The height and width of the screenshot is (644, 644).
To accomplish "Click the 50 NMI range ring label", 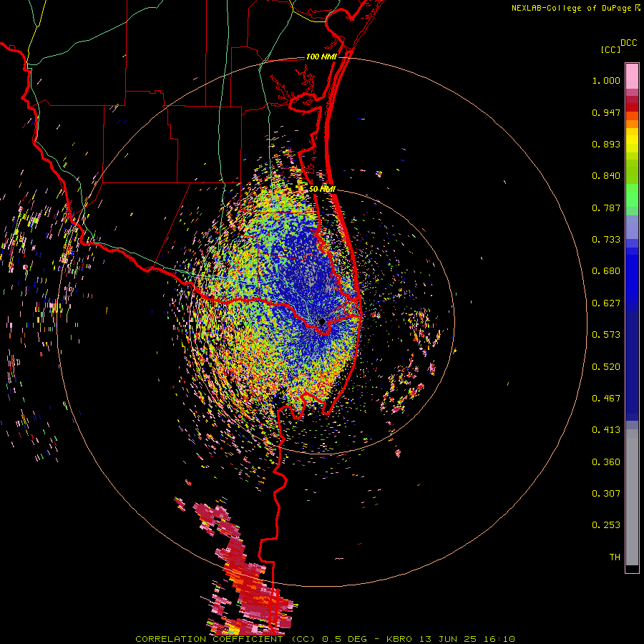I will click(322, 189).
